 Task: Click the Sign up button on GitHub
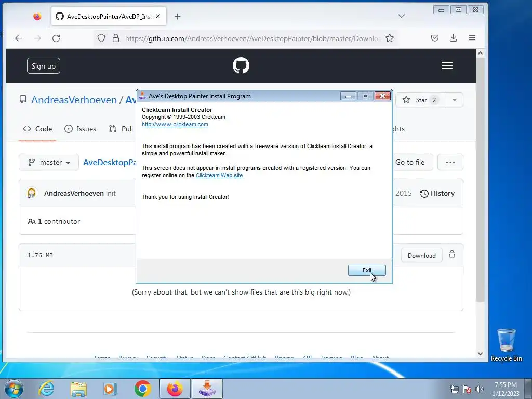click(44, 66)
